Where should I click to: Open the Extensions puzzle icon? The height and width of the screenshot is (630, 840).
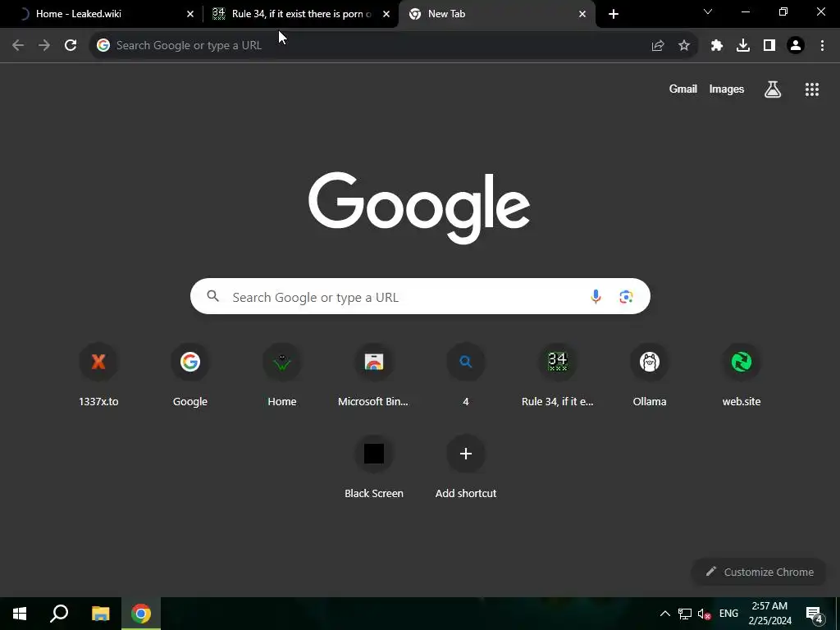point(717,46)
